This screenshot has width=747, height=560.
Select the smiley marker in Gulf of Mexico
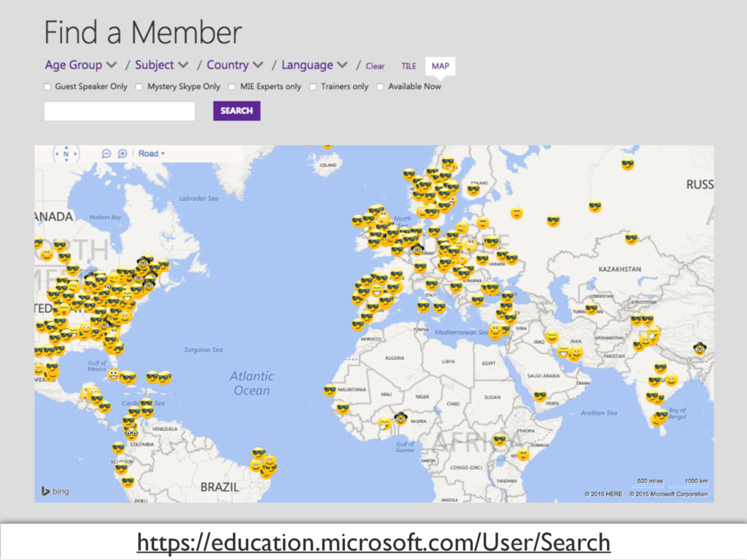click(x=113, y=374)
